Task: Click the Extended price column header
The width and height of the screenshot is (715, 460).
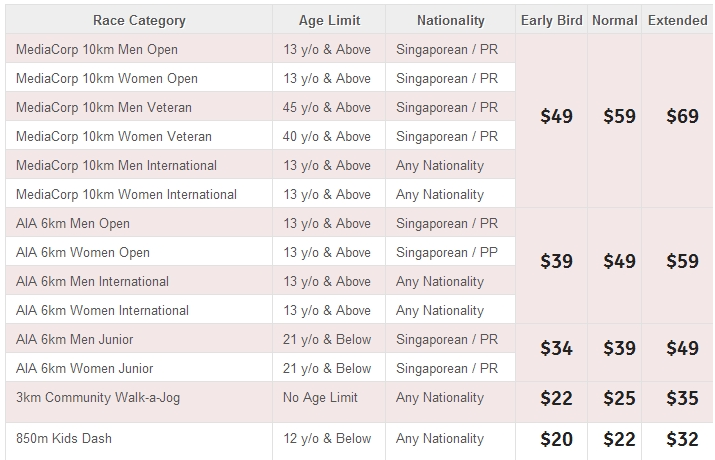Action: pos(678,20)
